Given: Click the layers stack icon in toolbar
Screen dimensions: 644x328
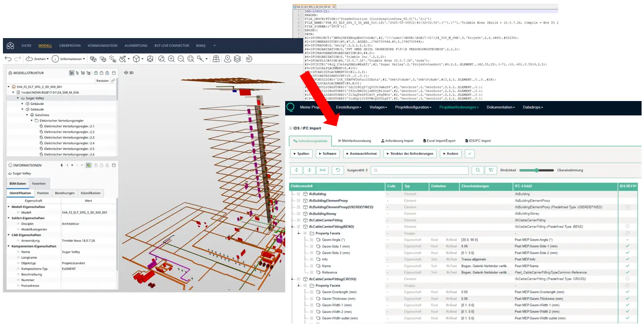Looking at the screenshot, I should coord(237,59).
